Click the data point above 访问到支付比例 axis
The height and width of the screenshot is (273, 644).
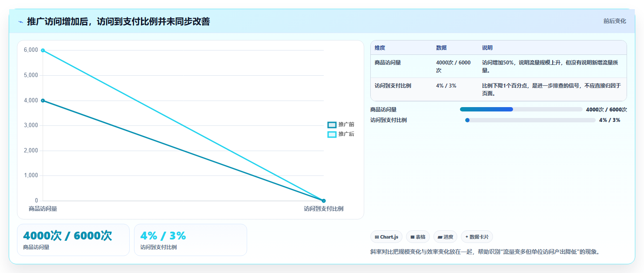coord(323,201)
